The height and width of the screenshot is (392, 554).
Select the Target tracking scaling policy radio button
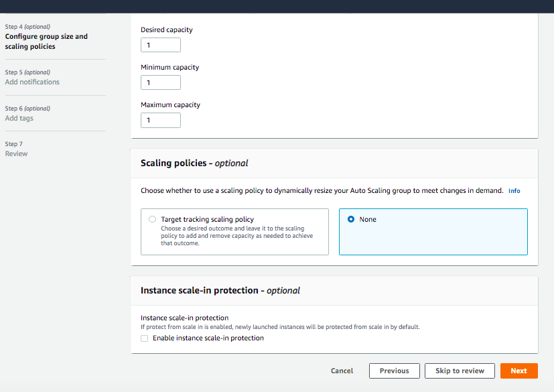tap(153, 219)
